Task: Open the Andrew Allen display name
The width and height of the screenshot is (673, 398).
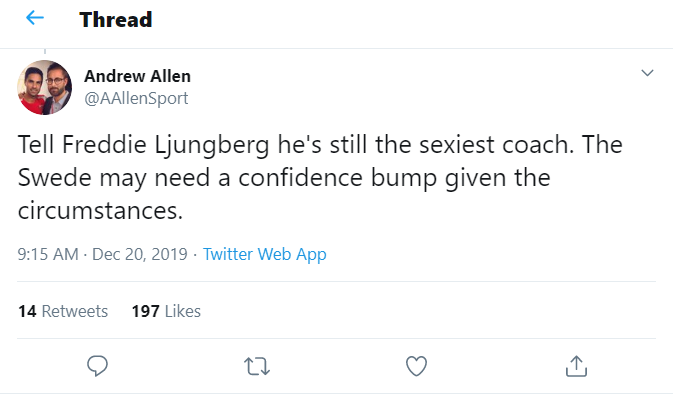Action: [x=137, y=76]
